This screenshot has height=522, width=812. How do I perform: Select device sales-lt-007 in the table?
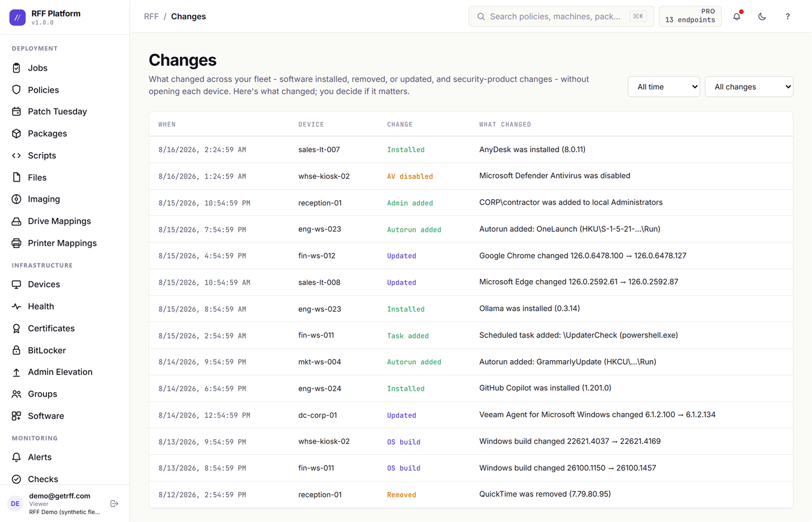tap(319, 150)
